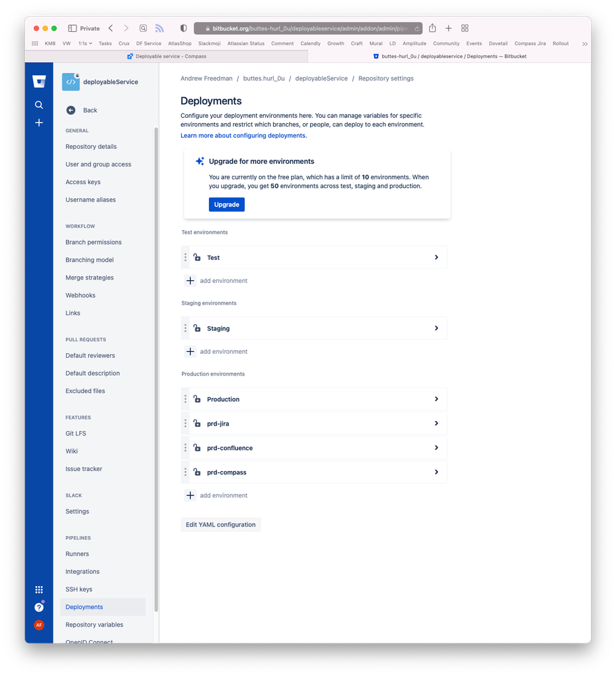Click the lock icon on the Staging environment
The image size is (616, 676).
click(x=197, y=328)
